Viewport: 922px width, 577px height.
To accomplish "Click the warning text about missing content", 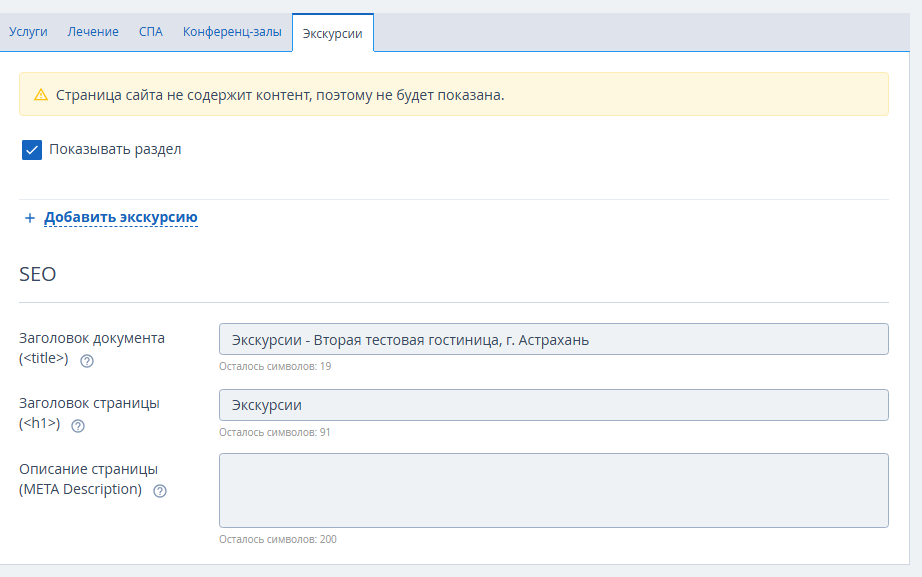I will click(x=280, y=95).
